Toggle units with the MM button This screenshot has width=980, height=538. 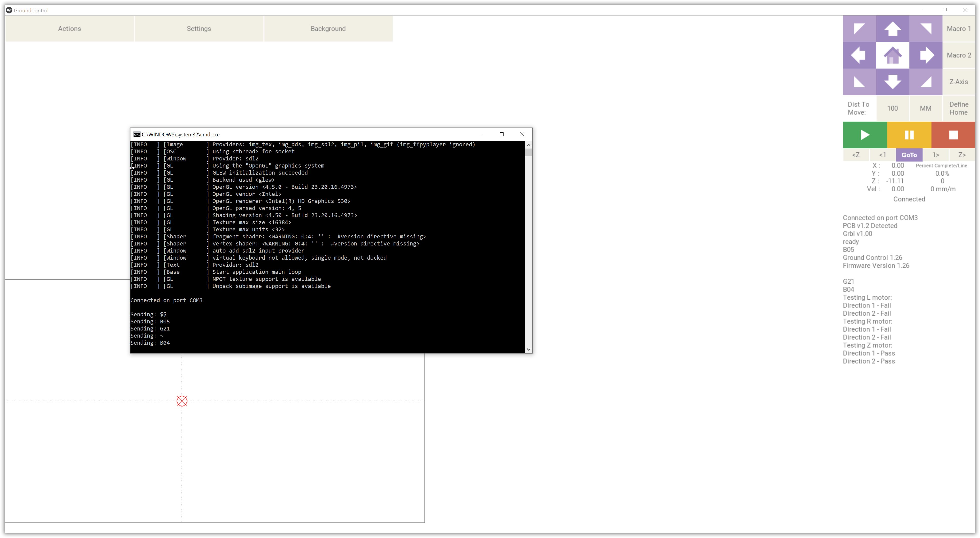click(925, 108)
